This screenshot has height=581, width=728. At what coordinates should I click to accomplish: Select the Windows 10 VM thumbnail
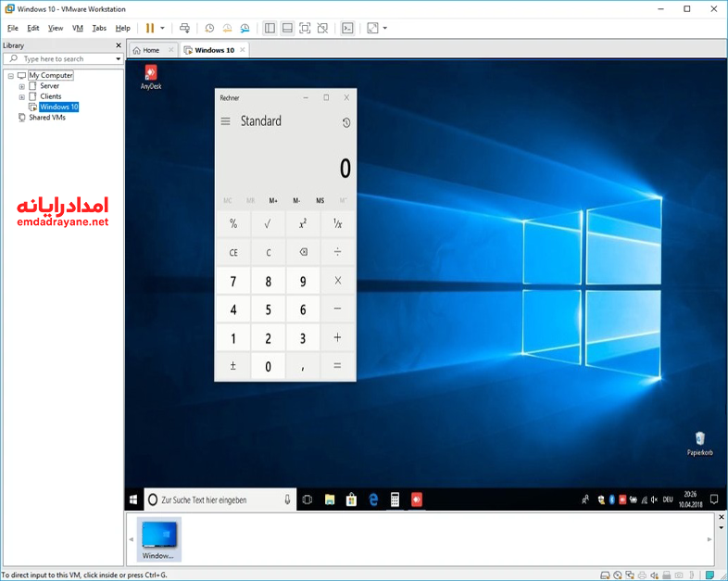pos(158,539)
